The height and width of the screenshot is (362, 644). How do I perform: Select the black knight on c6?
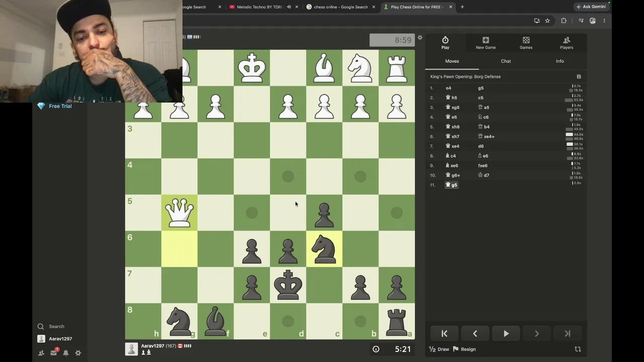point(325,249)
